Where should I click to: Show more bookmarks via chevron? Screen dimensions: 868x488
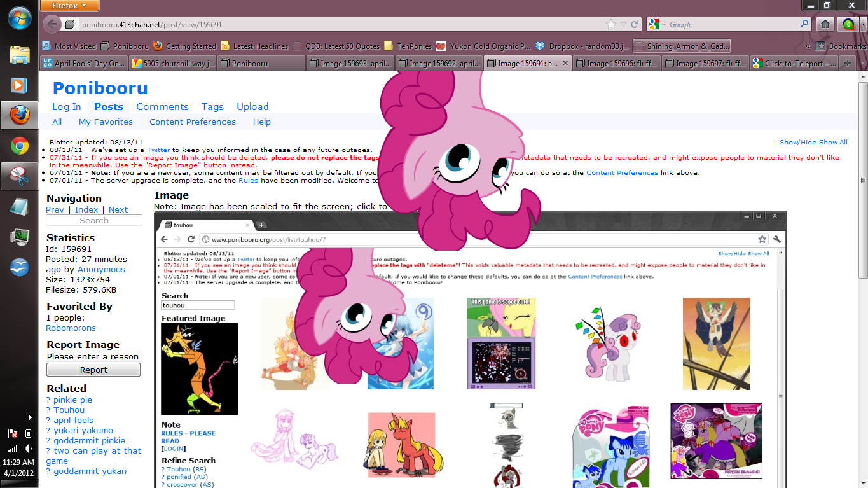click(x=808, y=46)
